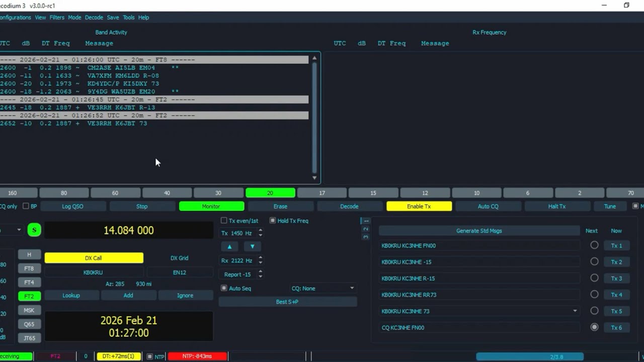Viewport: 644px width, 362px height.
Task: Click the Stop button
Action: coord(142,206)
